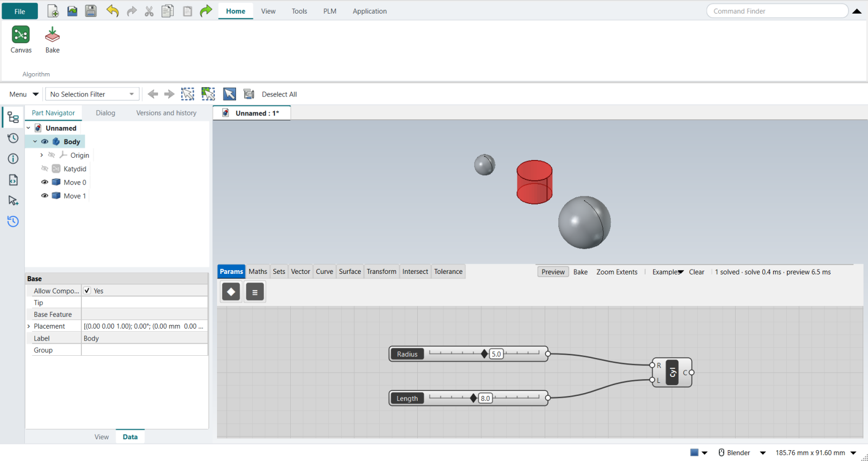Select the red cylinder in the viewport
Viewport: 868px width, 461px height.
(x=534, y=182)
